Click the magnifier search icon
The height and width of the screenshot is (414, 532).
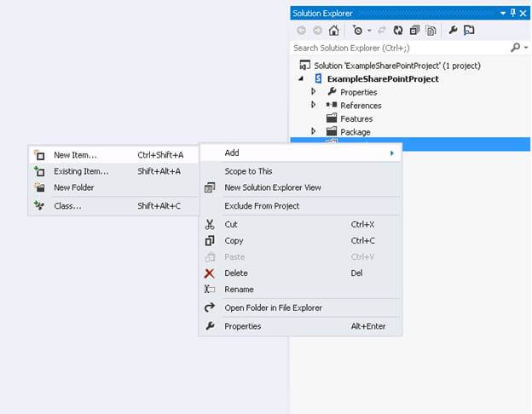coord(515,48)
